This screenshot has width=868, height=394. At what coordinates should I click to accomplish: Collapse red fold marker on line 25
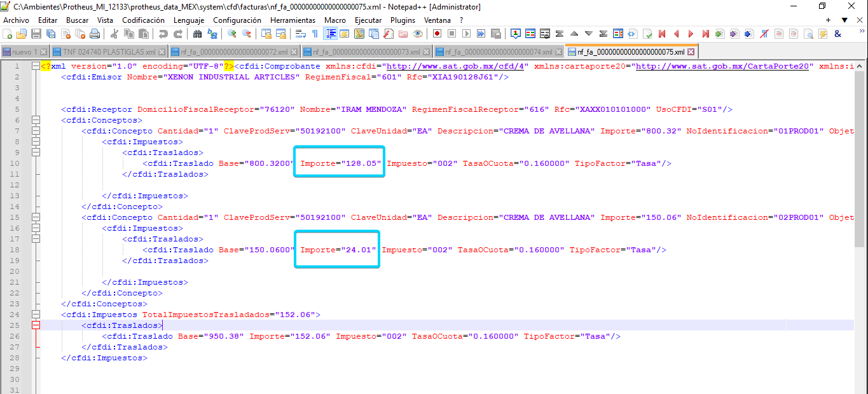(36, 325)
